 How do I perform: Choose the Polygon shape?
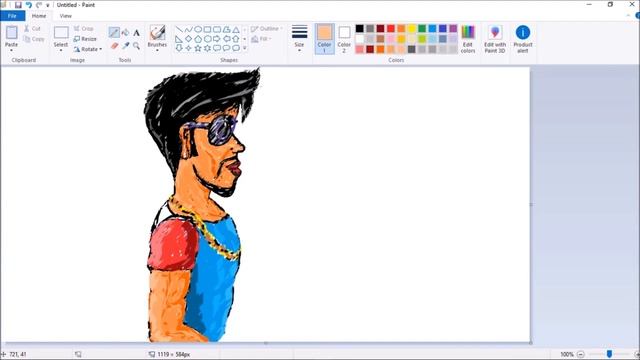point(226,29)
